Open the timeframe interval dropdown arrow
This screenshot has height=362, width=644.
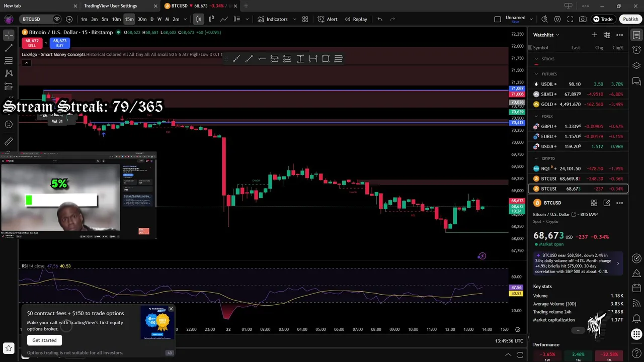pos(185,19)
